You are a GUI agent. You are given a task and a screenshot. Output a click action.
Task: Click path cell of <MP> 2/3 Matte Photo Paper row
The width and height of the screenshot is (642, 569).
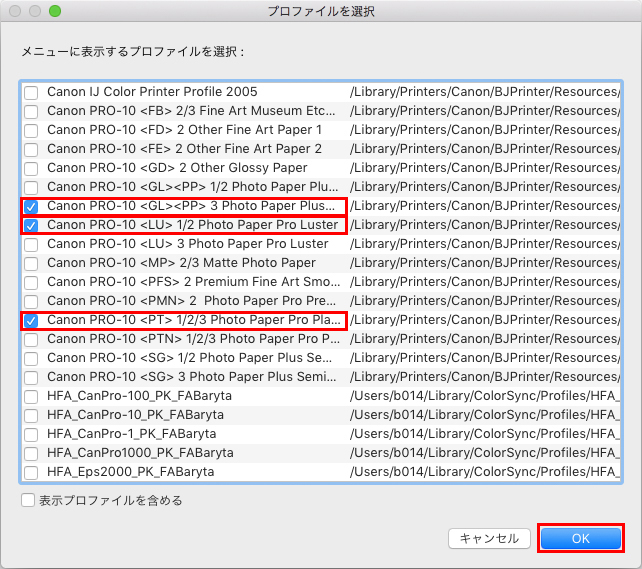click(x=485, y=263)
